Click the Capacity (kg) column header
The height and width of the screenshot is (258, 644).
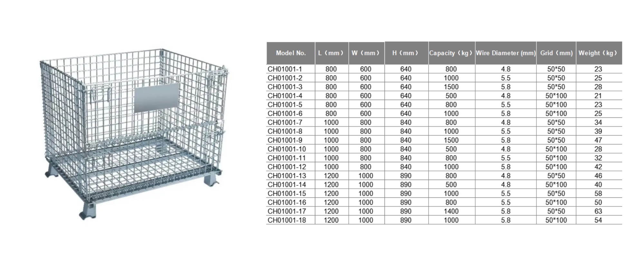pos(451,53)
